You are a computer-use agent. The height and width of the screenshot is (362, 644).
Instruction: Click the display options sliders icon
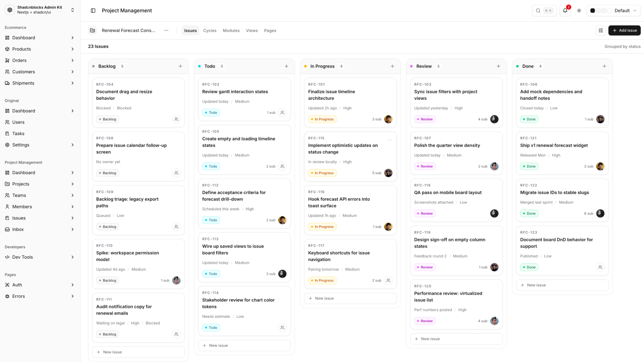click(x=601, y=31)
